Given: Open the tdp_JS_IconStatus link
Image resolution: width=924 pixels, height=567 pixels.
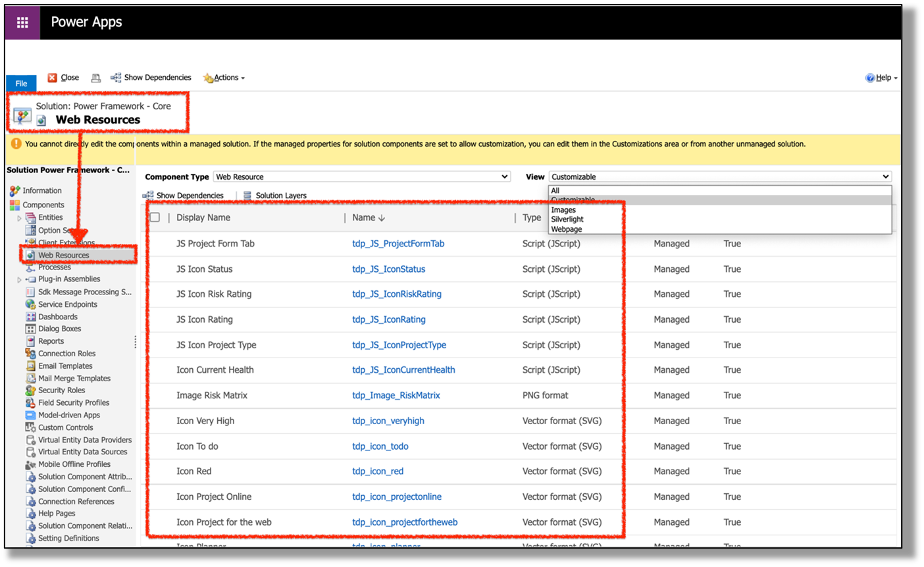Looking at the screenshot, I should pos(388,269).
